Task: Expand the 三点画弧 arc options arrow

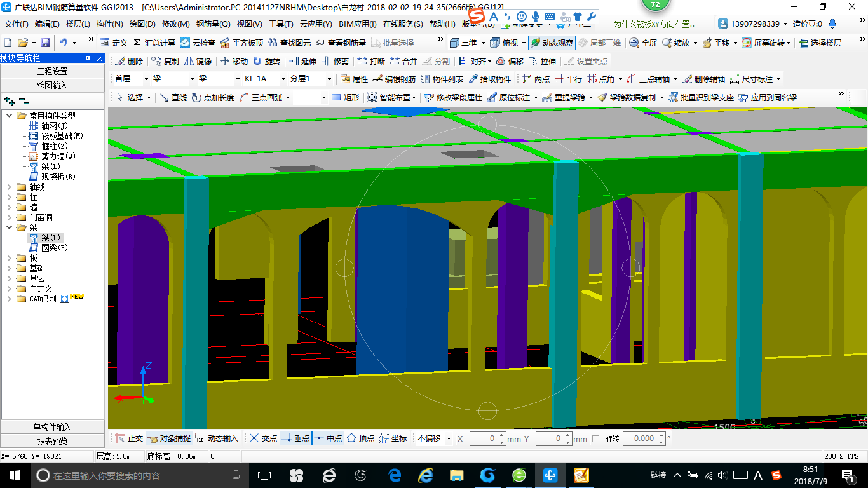Action: coord(288,98)
